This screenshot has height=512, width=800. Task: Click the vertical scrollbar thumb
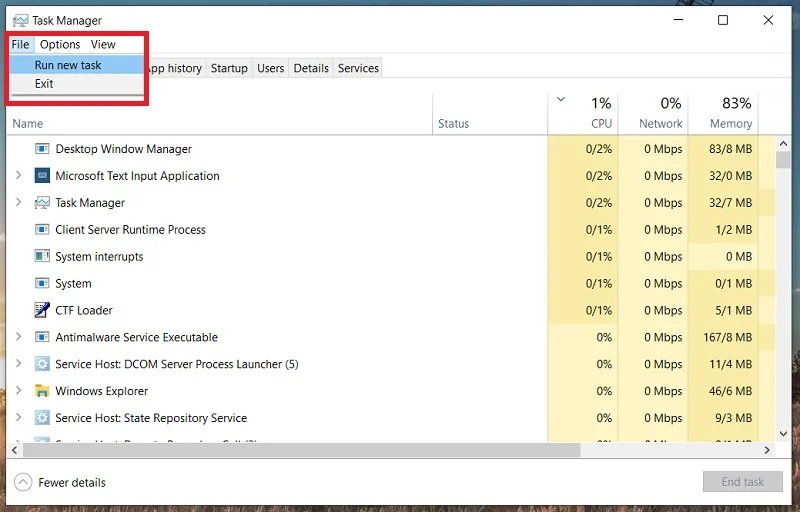click(x=783, y=160)
